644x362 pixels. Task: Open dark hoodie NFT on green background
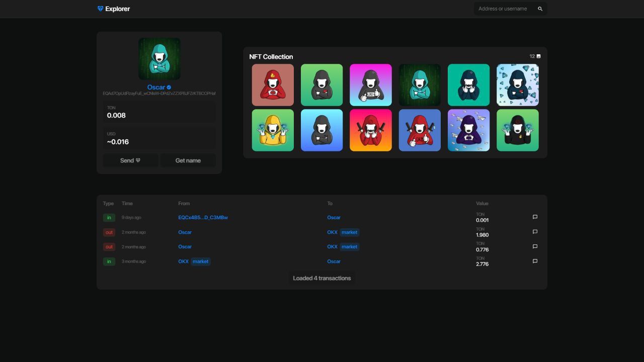pyautogui.click(x=321, y=85)
